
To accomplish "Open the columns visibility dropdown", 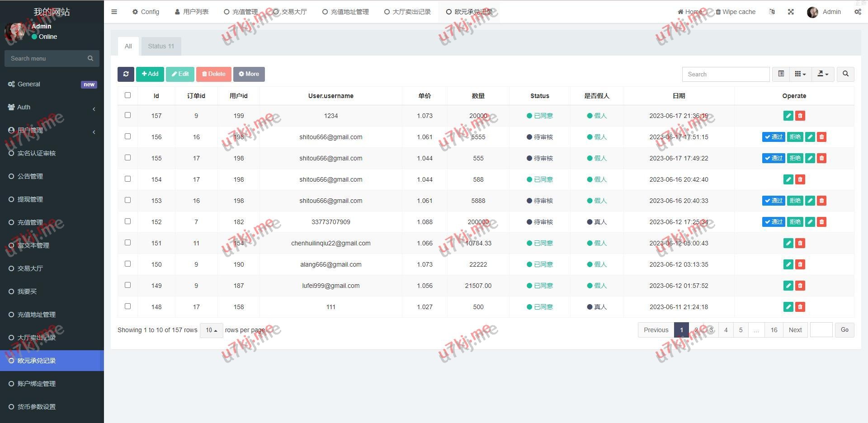I will coord(800,74).
